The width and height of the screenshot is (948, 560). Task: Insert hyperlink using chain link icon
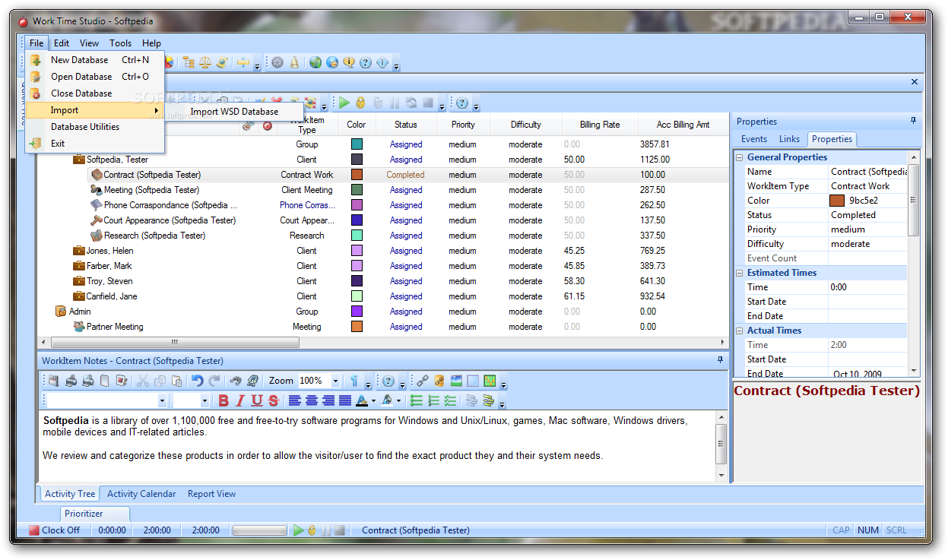pos(422,381)
